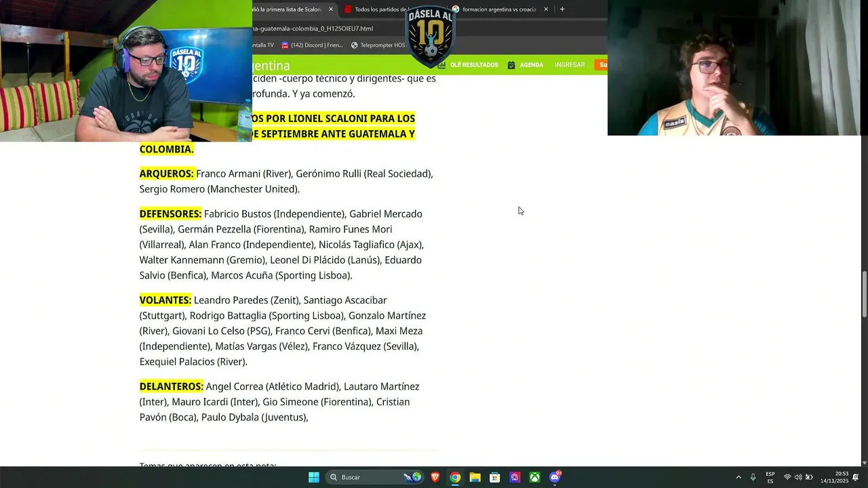Click the battery tray icon
Image resolution: width=868 pixels, height=488 pixels.
[809, 477]
